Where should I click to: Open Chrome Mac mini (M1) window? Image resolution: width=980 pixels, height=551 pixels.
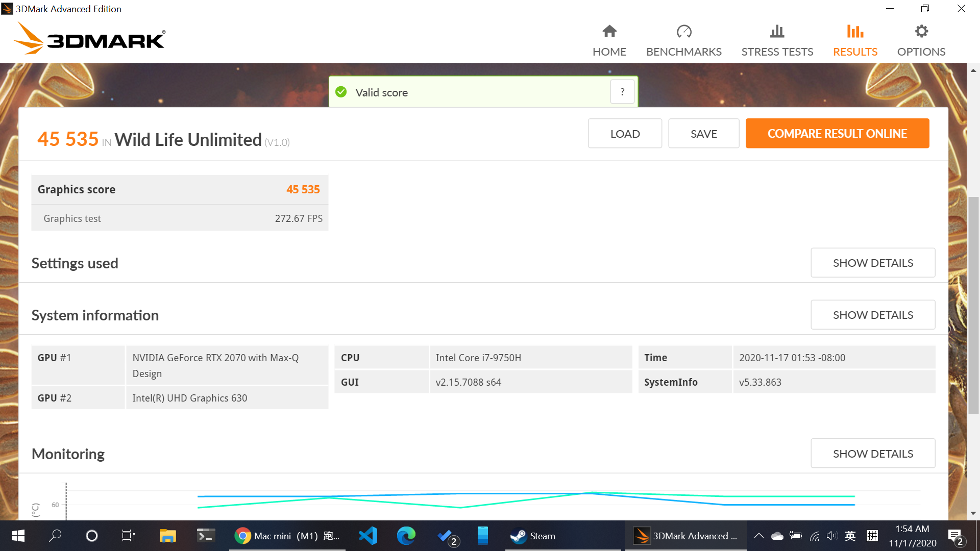tap(287, 536)
